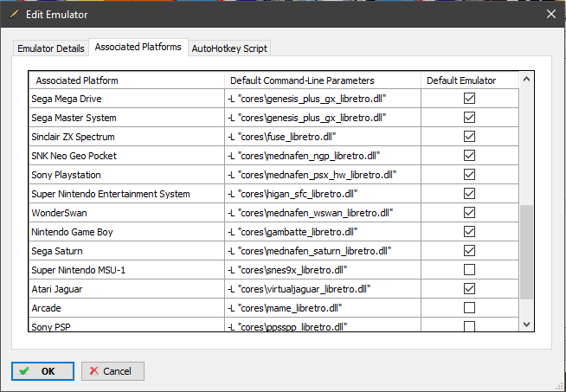Check the Arcade default emulator box

[x=470, y=308]
